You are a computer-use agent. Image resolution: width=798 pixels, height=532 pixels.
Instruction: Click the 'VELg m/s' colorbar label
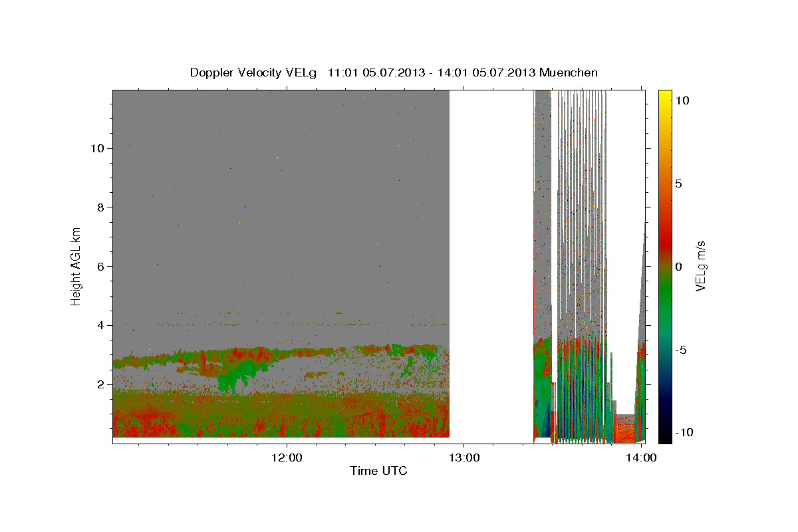click(700, 266)
